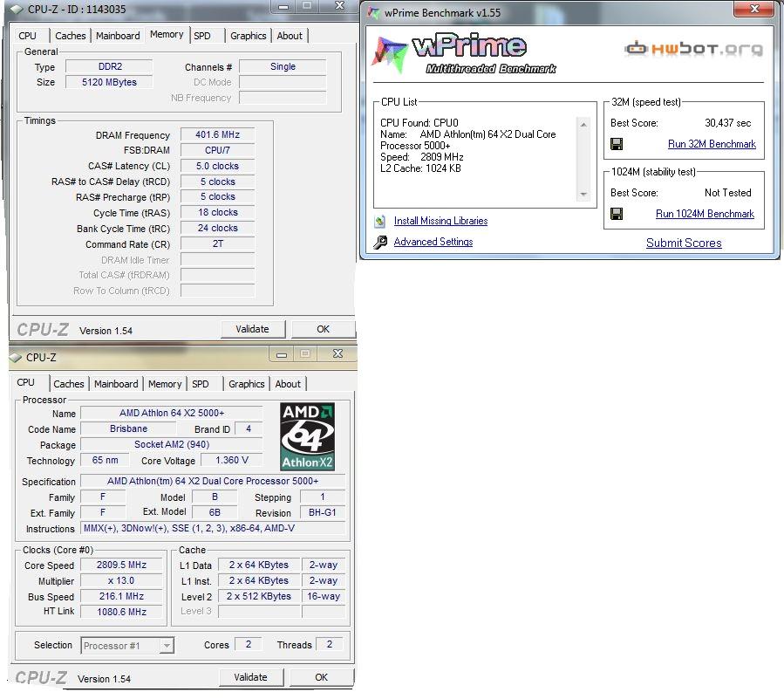Open About tab in lower CPU-Z window
This screenshot has height=699, width=784.
pyautogui.click(x=289, y=384)
